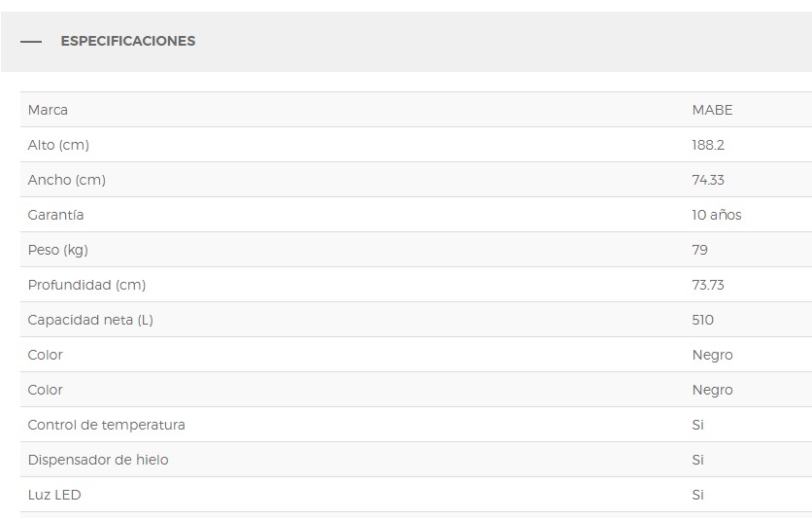Screen dimensions: 812x518
Task: Click the Profundidad (cm) label
Action: 86,285
